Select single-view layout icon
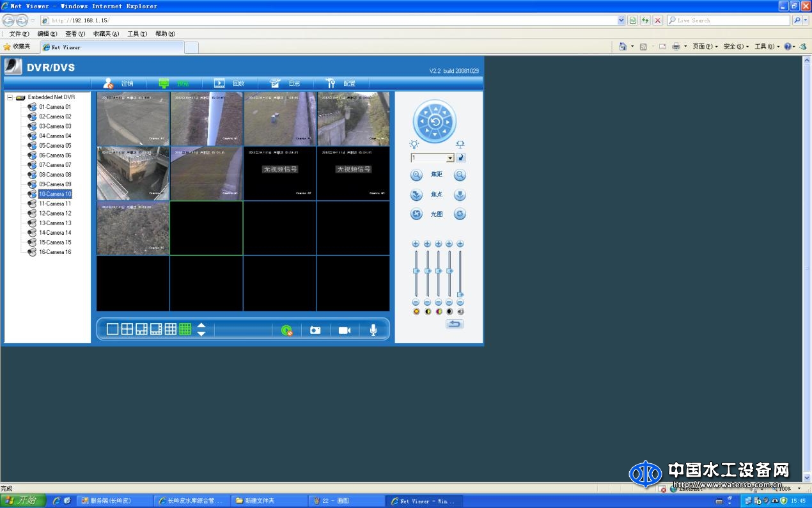 point(113,329)
